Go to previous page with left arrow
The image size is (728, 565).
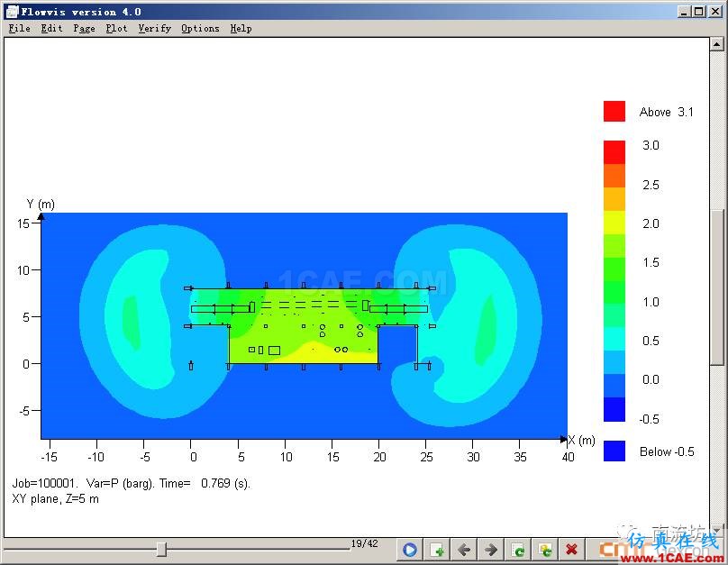pyautogui.click(x=464, y=551)
